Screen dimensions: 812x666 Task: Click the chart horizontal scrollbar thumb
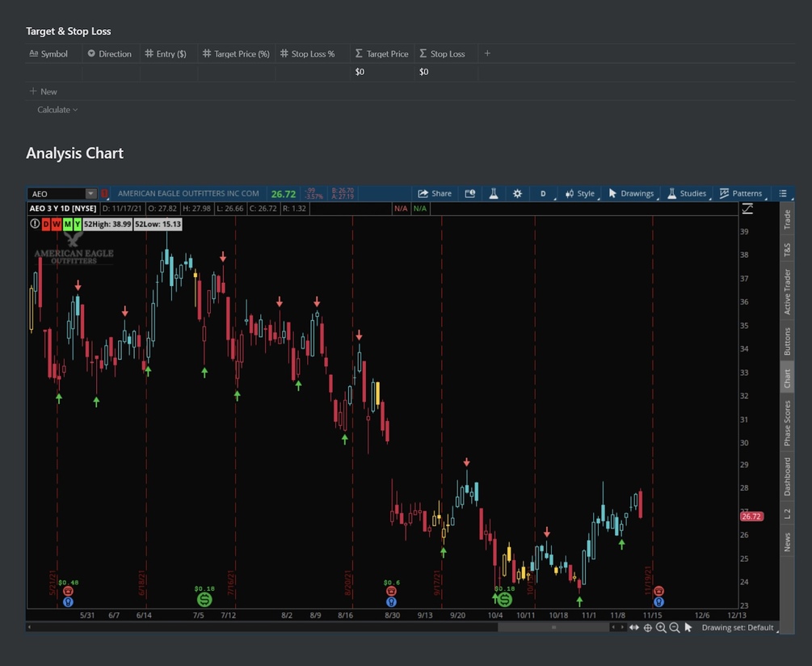click(553, 627)
